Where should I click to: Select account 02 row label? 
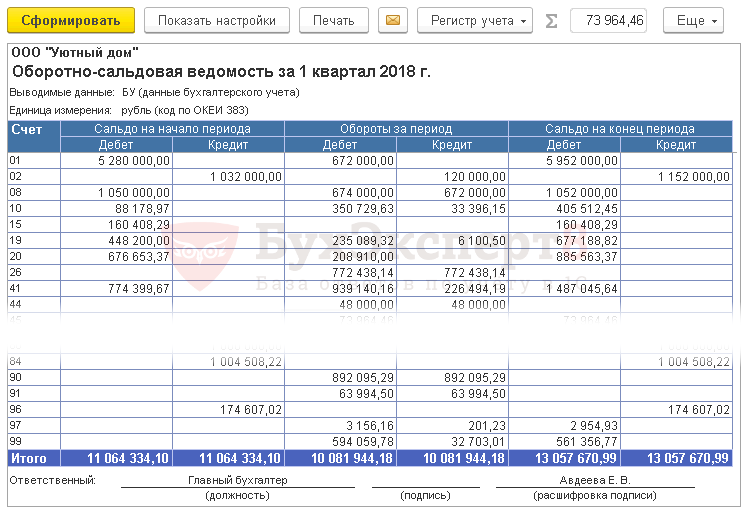[34, 177]
